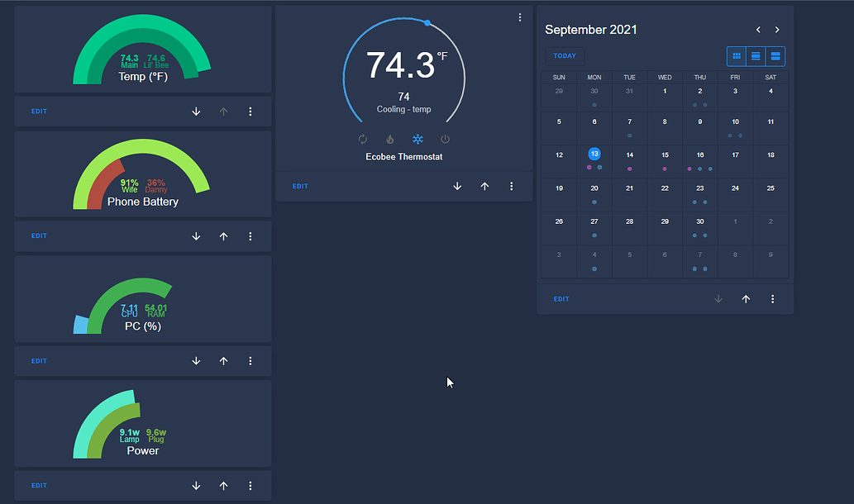Screen dimensions: 854x504
Task: Open the thermostat card options menu
Action: [512, 186]
